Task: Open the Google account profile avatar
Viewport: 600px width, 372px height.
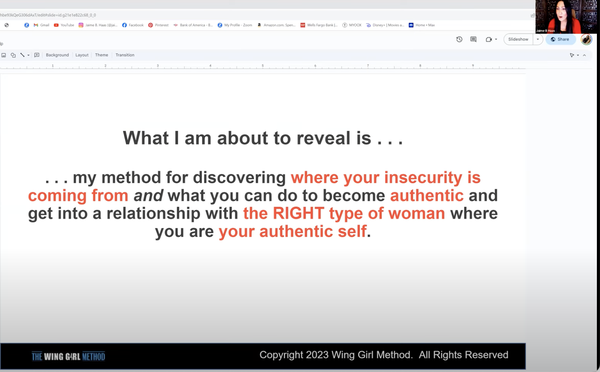Action: (586, 39)
